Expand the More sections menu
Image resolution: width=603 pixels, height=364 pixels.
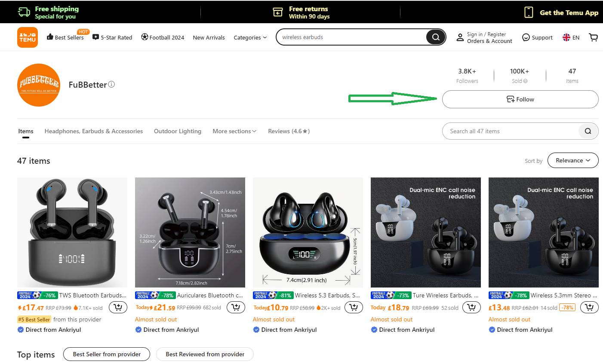[x=234, y=131]
